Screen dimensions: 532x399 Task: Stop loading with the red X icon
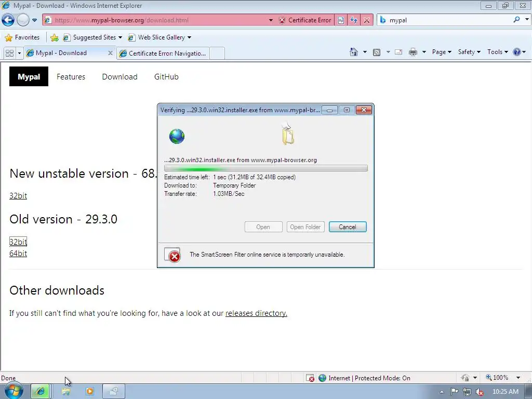click(367, 20)
